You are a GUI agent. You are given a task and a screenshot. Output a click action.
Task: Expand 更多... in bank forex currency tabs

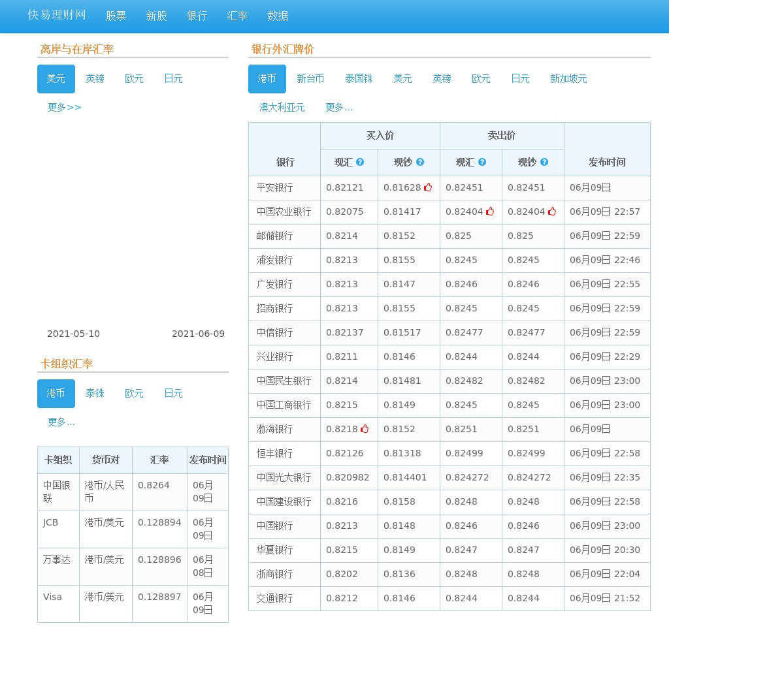(x=338, y=107)
